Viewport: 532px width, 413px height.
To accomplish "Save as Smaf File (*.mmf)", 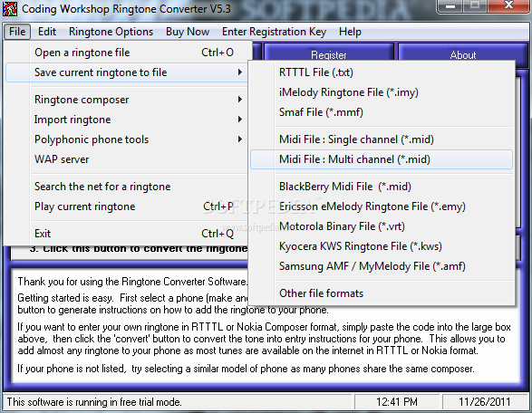I will pyautogui.click(x=382, y=112).
